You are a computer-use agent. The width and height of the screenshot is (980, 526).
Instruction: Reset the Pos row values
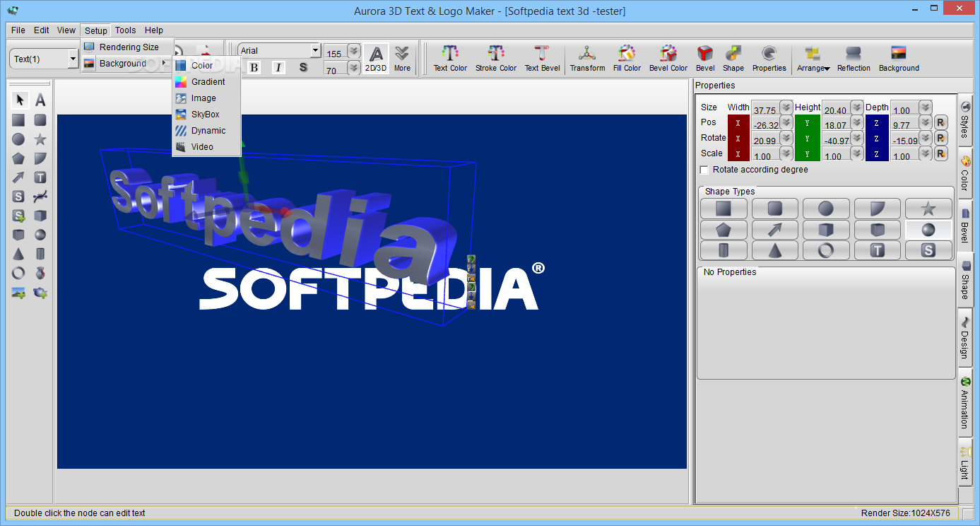click(x=940, y=122)
